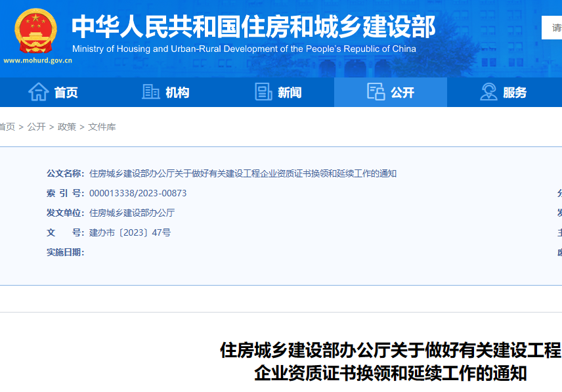Open 文件库 in the breadcrumb trail
The image size is (562, 392).
coord(102,127)
